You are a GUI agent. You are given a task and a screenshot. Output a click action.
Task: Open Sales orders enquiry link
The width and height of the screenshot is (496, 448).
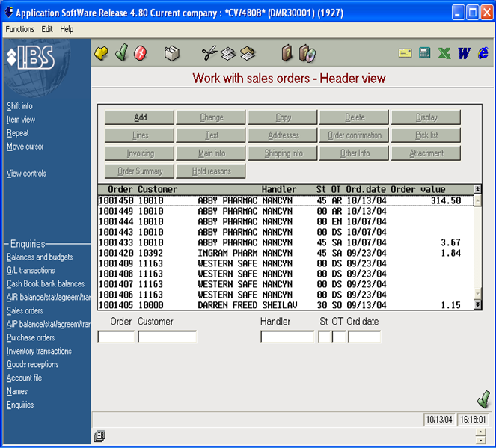point(25,311)
